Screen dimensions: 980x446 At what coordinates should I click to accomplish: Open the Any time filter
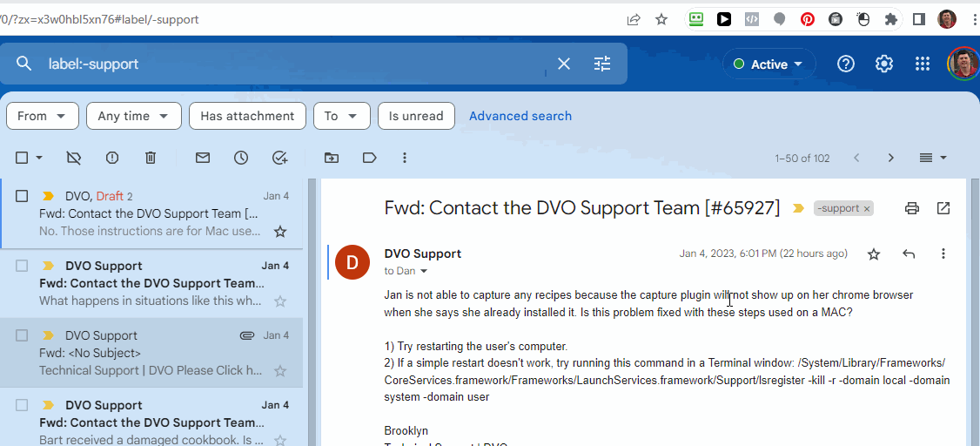[134, 116]
